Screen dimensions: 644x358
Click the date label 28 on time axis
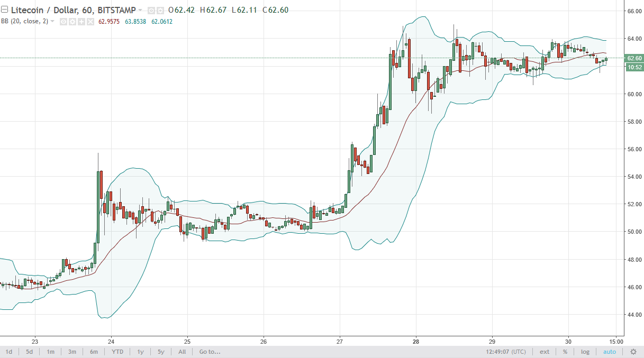[416, 341]
